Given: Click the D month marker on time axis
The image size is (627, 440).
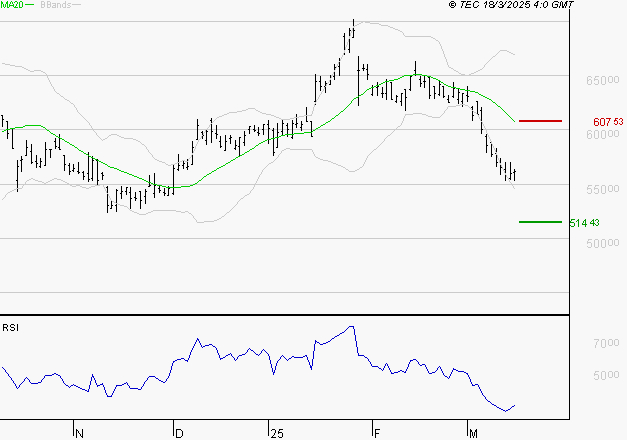Looking at the screenshot, I should click(x=179, y=433).
